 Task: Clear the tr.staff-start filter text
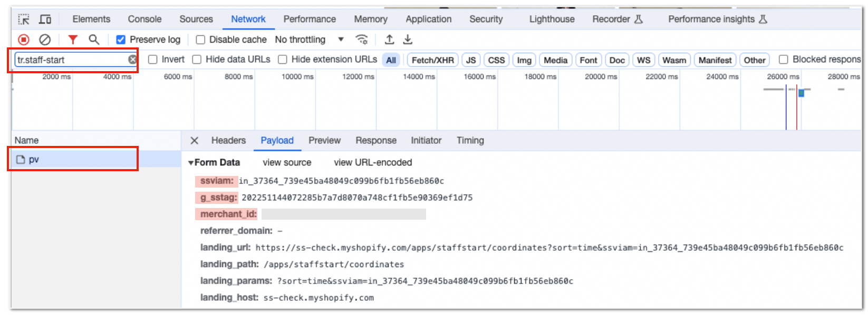[x=133, y=60]
